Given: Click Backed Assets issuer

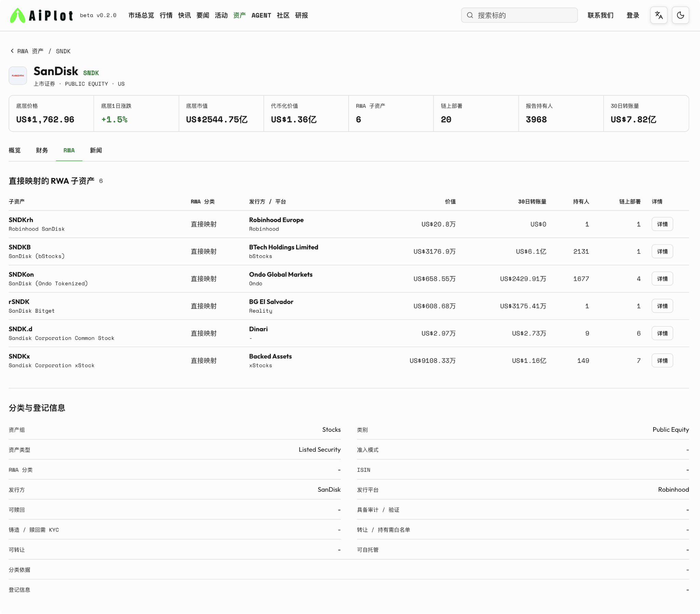Looking at the screenshot, I should 271,356.
